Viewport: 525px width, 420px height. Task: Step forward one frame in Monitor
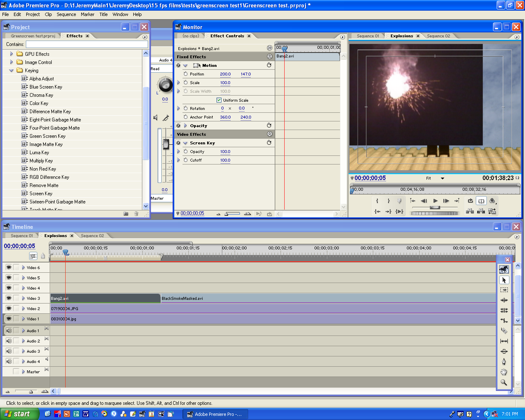(446, 201)
